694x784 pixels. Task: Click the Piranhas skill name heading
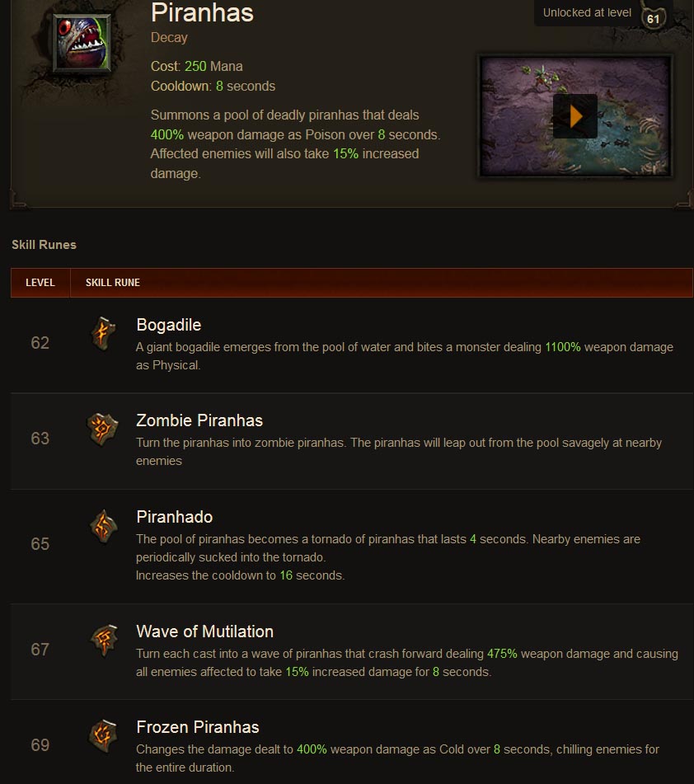coord(202,12)
